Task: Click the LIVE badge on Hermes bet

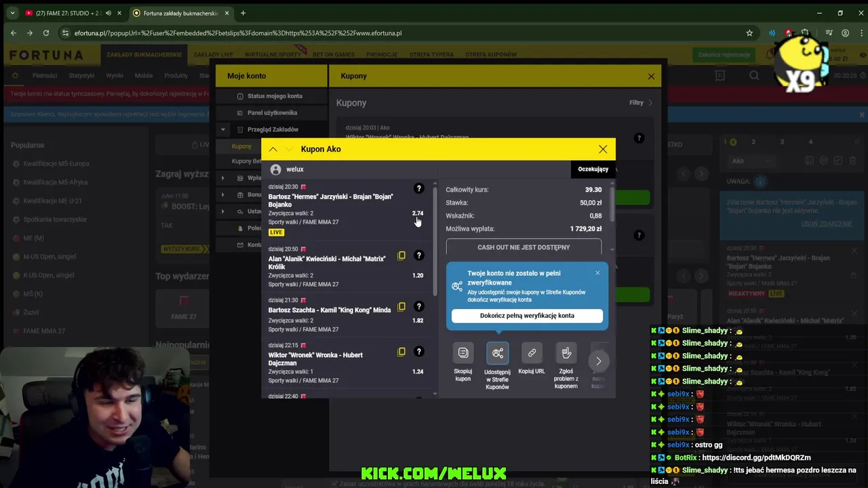Action: (x=276, y=232)
